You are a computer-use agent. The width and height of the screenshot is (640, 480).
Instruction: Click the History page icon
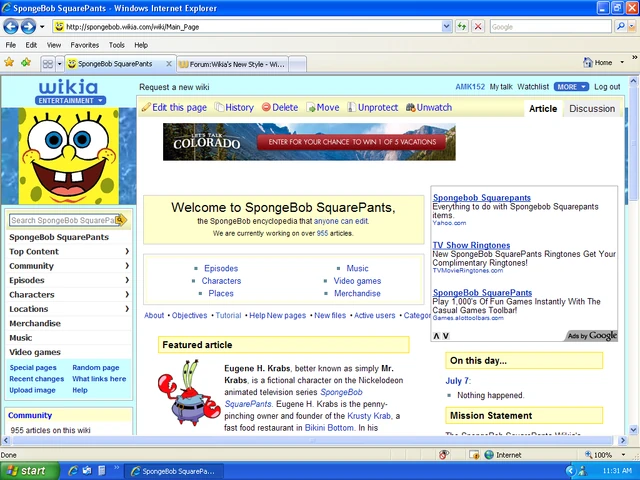click(220, 107)
